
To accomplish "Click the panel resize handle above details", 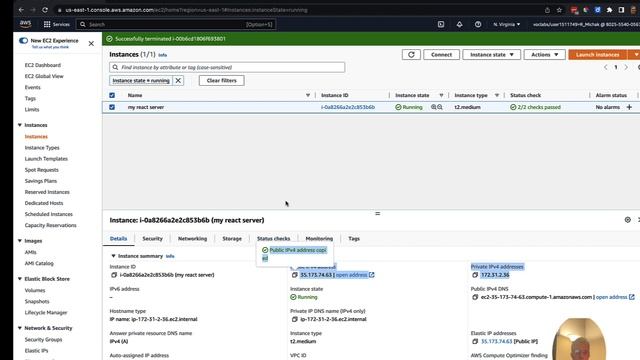I will coord(378,213).
